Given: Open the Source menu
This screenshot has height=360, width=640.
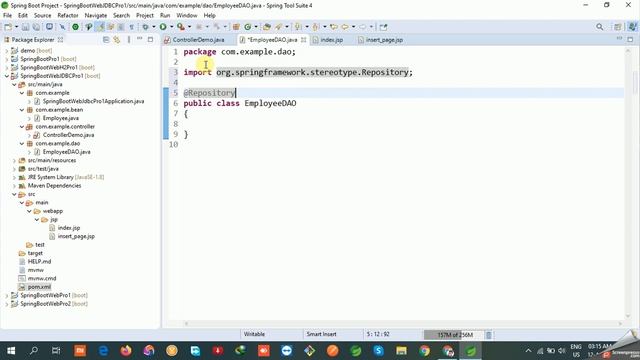Looking at the screenshot, I should 42,15.
